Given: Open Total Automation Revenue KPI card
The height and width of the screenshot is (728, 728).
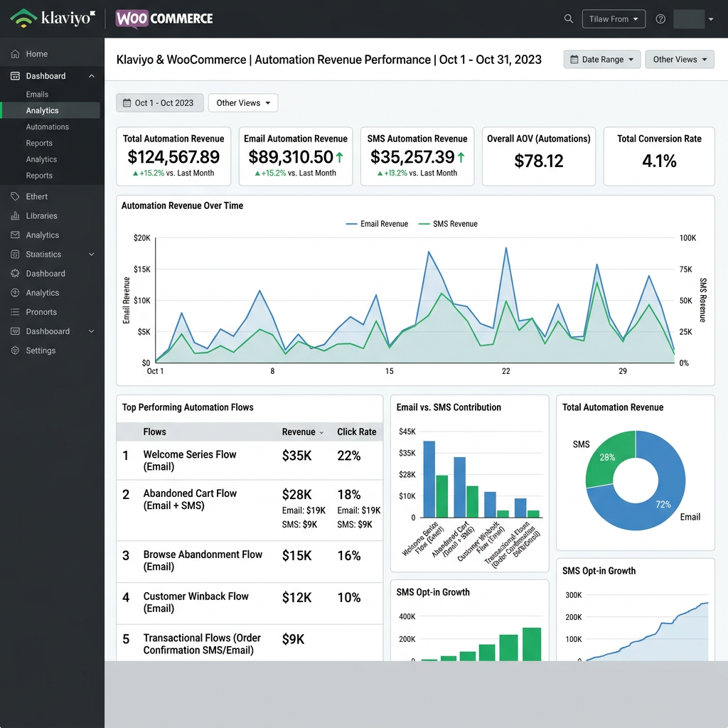Looking at the screenshot, I should (173, 156).
